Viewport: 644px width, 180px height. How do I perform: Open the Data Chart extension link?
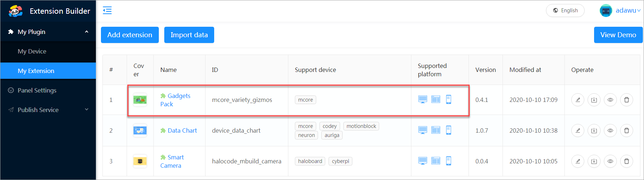(182, 130)
